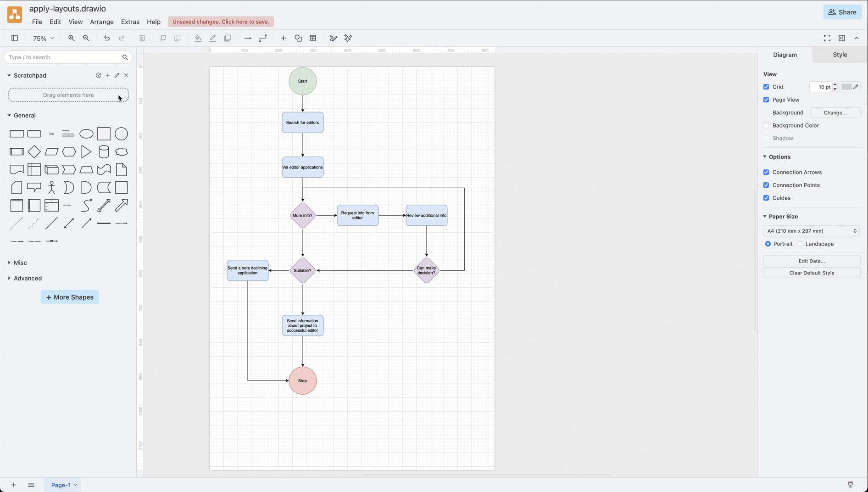Click the Clear Default Style button
Viewport: 868px width, 492px height.
[x=812, y=273]
